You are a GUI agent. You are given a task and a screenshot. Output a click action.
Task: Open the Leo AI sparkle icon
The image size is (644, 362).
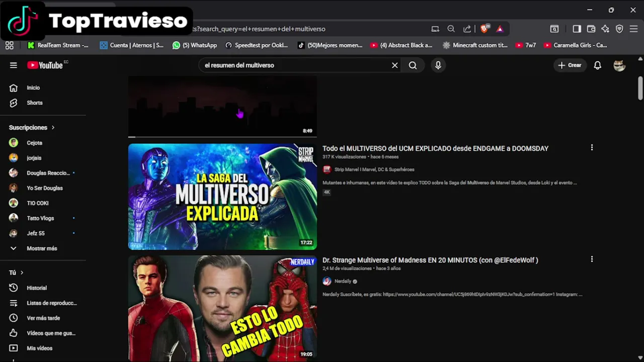point(605,29)
